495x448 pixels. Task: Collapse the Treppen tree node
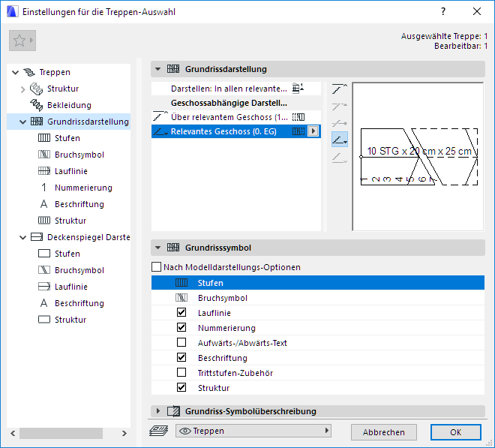[15, 73]
